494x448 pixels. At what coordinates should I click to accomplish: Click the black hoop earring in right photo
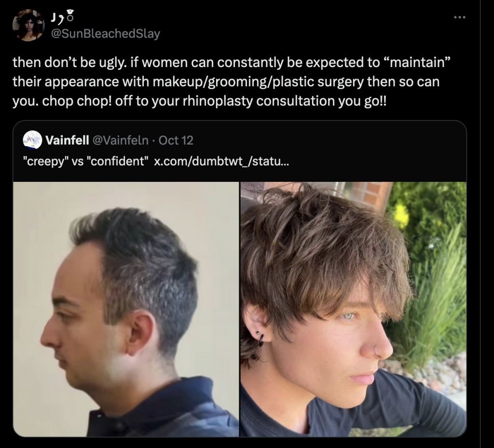[261, 340]
